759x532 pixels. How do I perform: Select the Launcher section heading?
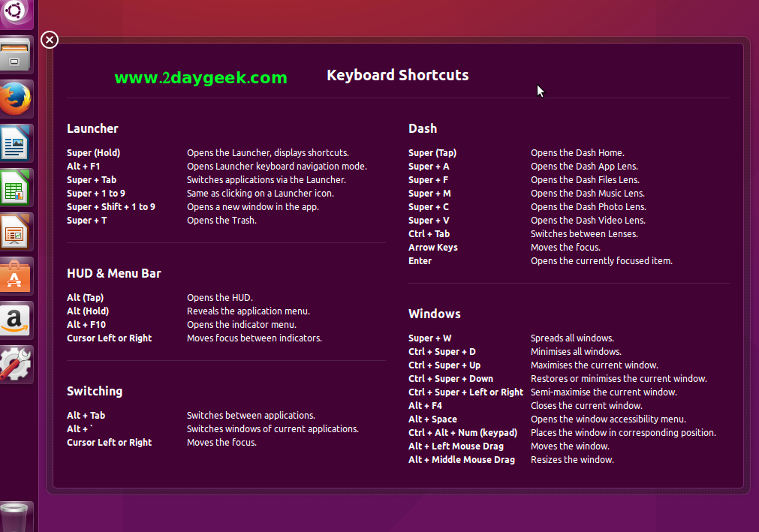click(x=92, y=128)
